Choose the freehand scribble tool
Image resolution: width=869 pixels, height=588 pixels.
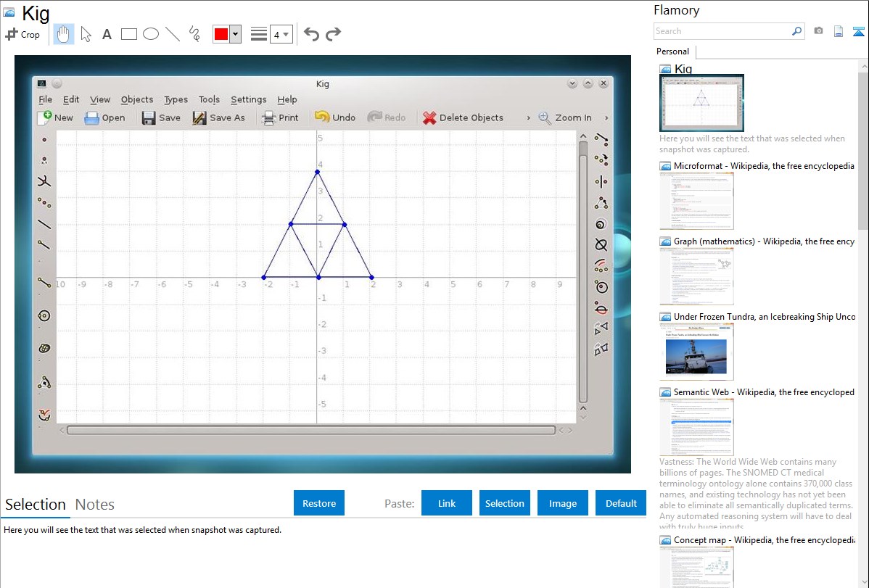pos(194,34)
